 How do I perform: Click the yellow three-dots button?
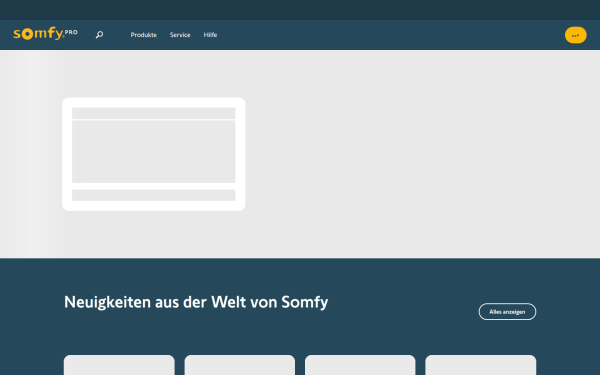576,35
